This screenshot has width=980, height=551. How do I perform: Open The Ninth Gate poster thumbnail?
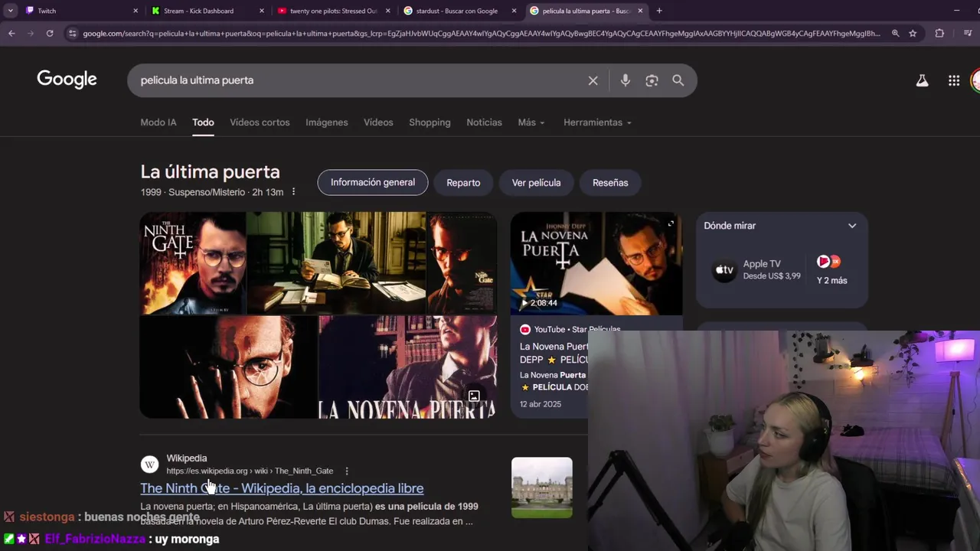click(193, 263)
